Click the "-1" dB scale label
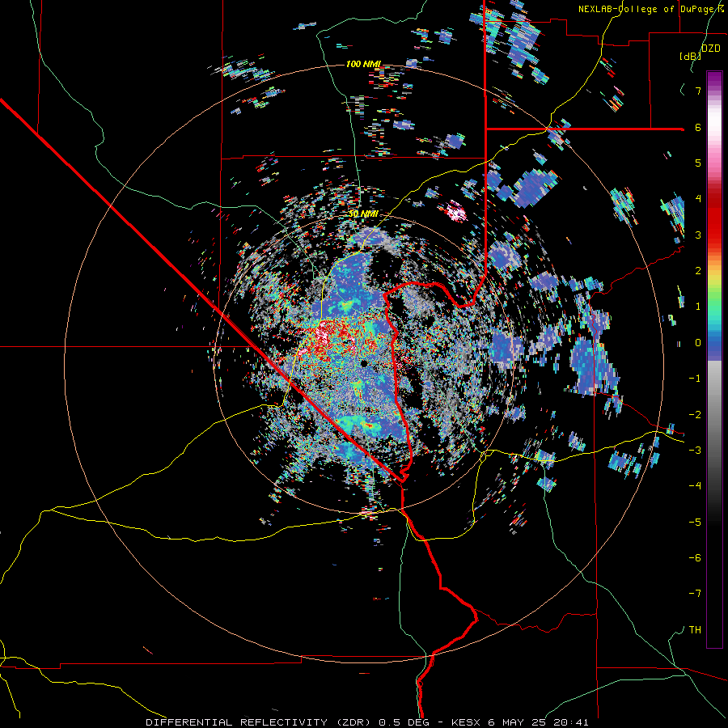728x728 pixels. [696, 379]
